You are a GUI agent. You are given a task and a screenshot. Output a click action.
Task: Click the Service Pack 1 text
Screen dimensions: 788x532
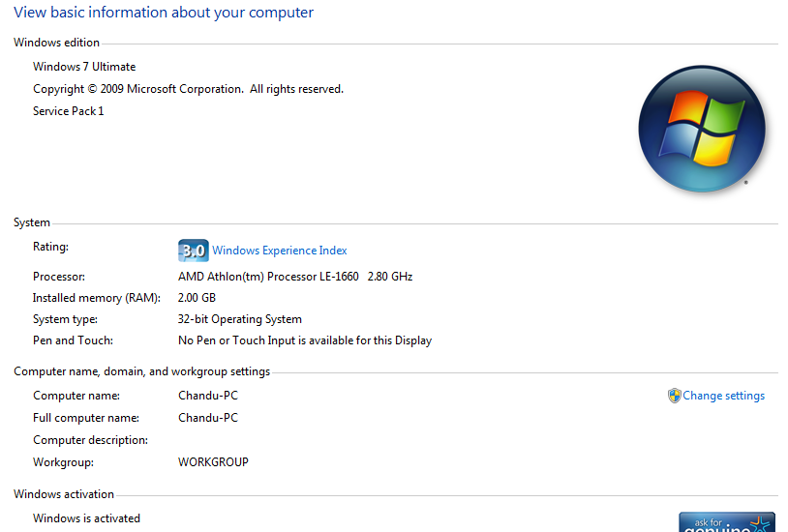pos(69,111)
